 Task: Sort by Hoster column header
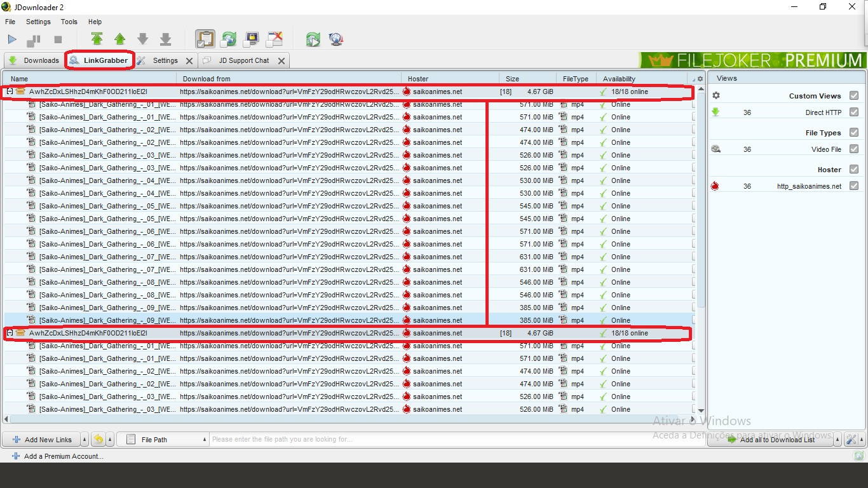[451, 79]
